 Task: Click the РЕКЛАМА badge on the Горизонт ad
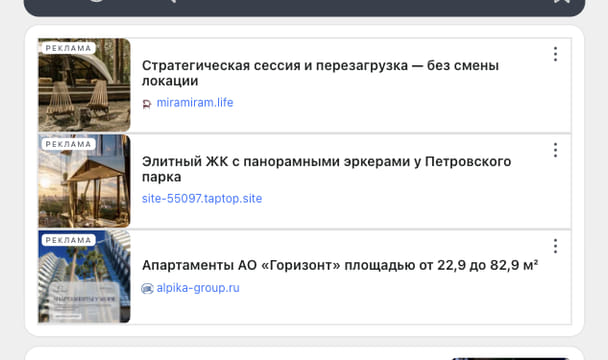pyautogui.click(x=68, y=240)
